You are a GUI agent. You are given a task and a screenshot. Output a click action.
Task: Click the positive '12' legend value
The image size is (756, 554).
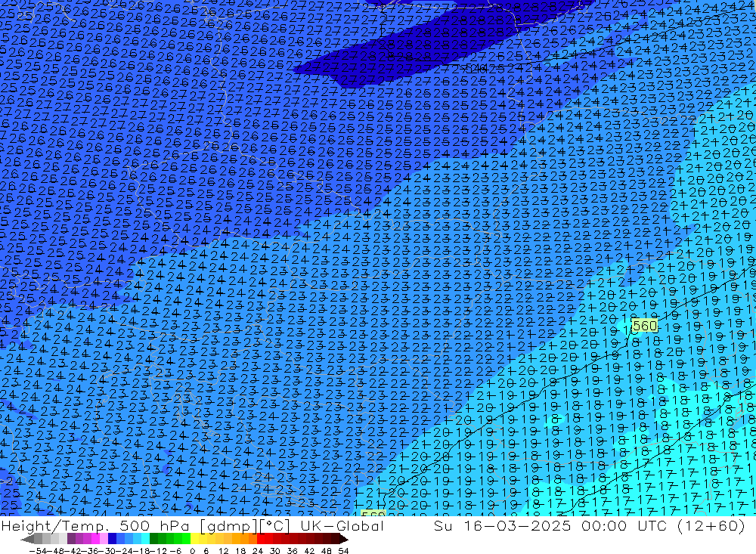[x=224, y=551]
